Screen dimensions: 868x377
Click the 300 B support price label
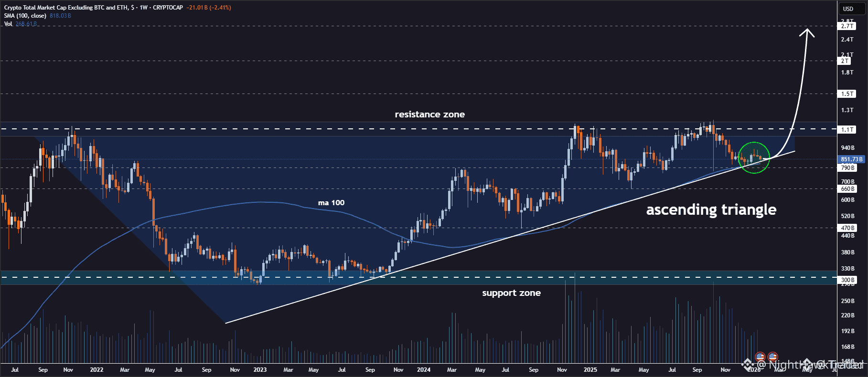tap(847, 280)
